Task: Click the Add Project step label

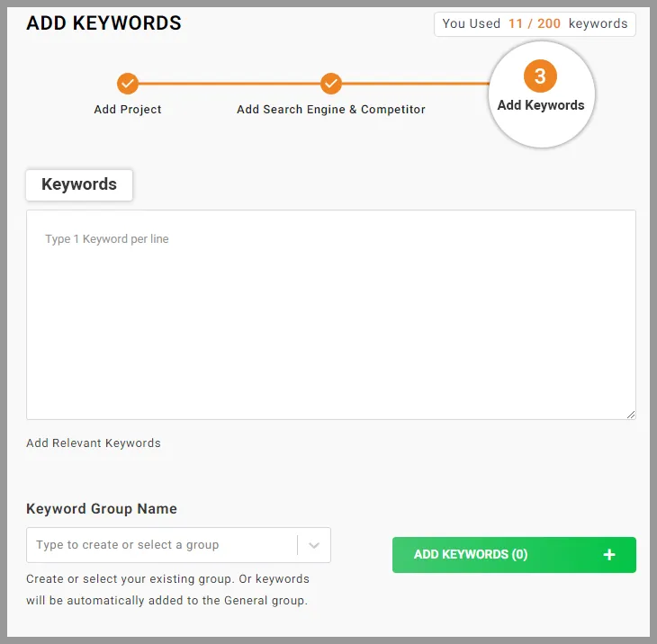Action: (x=128, y=110)
